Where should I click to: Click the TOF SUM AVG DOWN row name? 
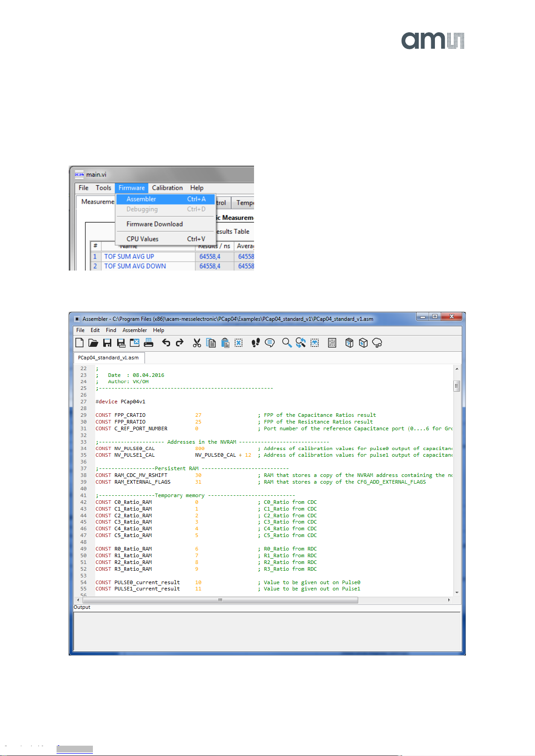click(135, 267)
